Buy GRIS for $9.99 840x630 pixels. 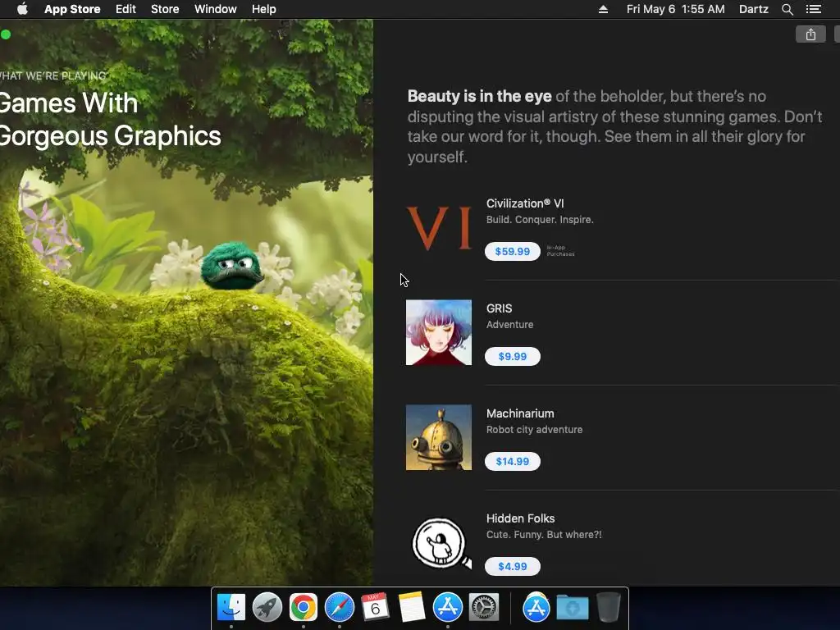pos(513,356)
